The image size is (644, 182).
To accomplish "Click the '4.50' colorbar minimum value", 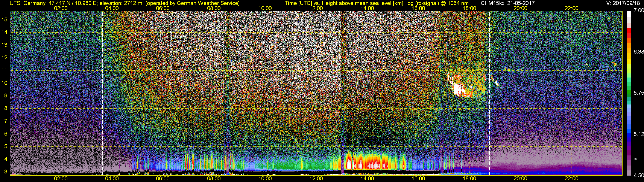I will tap(638, 176).
